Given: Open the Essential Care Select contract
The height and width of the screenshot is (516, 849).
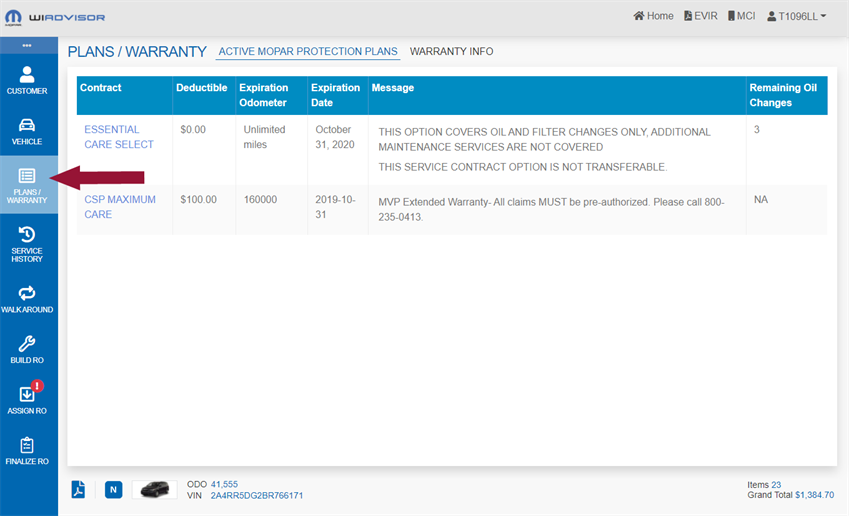Looking at the screenshot, I should (x=119, y=137).
